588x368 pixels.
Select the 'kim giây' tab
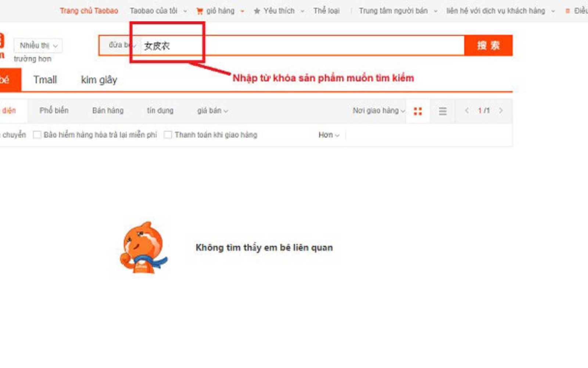[x=99, y=80]
